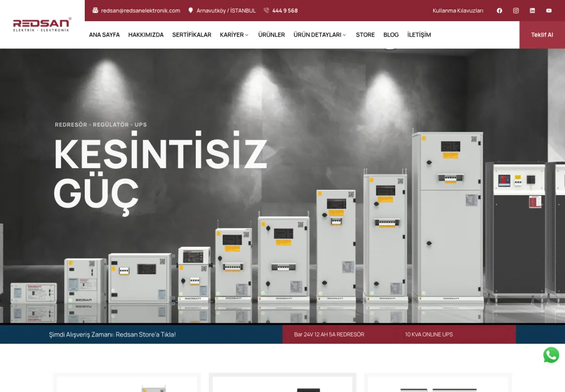Click the envelope email icon

[x=95, y=10]
